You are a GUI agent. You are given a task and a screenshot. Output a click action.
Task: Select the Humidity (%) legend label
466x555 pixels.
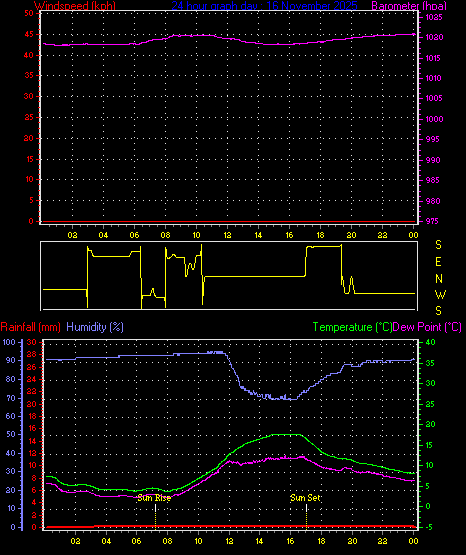click(95, 327)
